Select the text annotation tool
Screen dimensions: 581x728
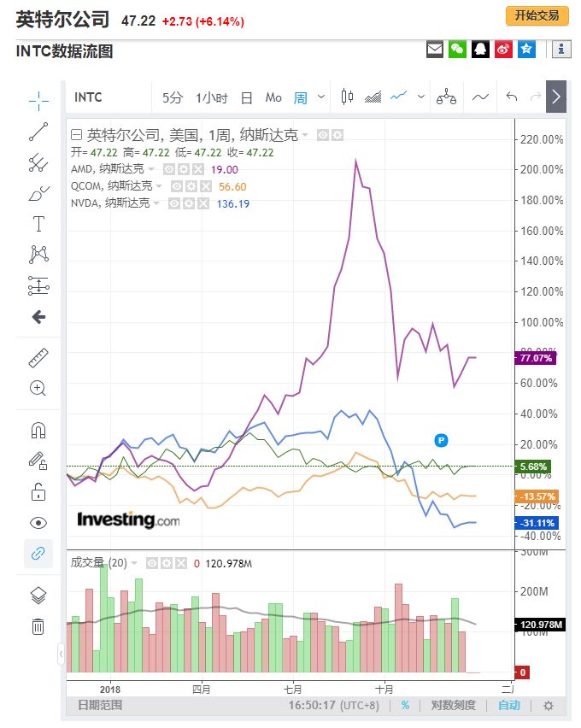pyautogui.click(x=38, y=224)
